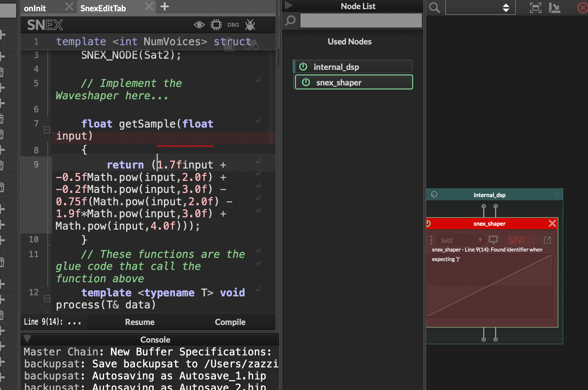This screenshot has width=588, height=390.
Task: Focus the Node List search field
Action: pos(361,20)
